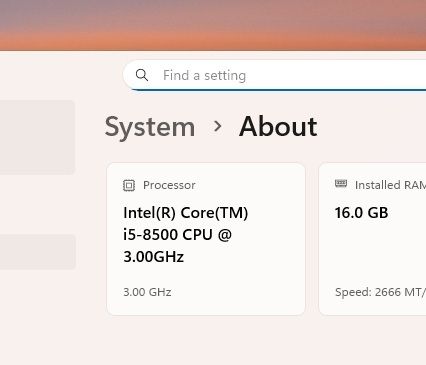Go back to System breadcrumb
This screenshot has width=426, height=365.
click(x=150, y=127)
